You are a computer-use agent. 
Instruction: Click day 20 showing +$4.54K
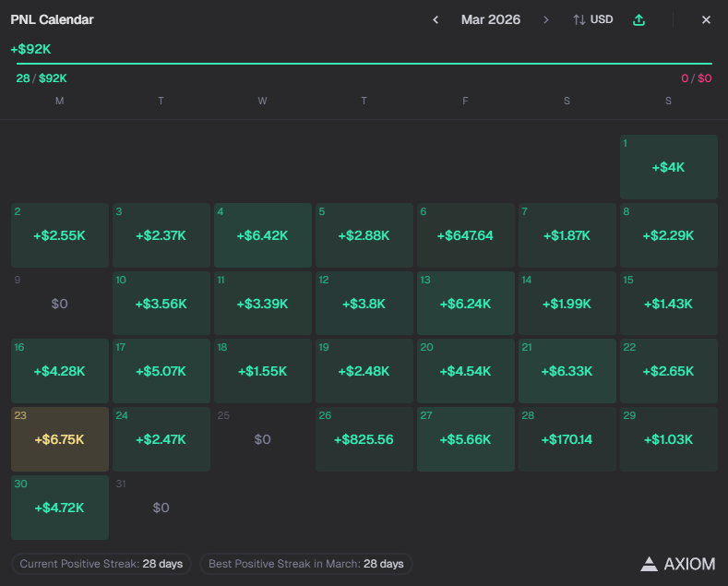(466, 371)
